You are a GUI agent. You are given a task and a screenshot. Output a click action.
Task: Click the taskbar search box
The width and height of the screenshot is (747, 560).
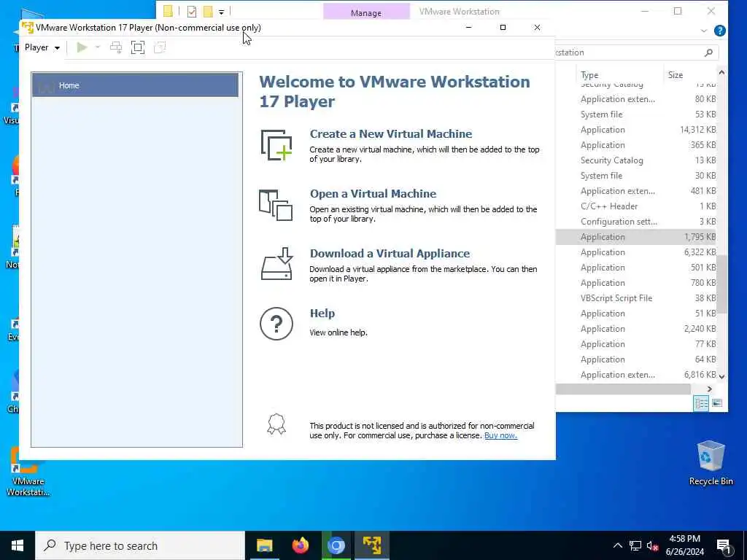(140, 545)
